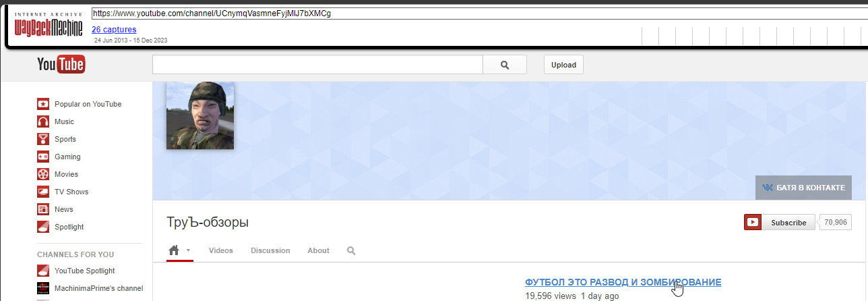Viewport: 868px width, 301px height.
Task: Click the Subscribe play icon
Action: click(753, 222)
